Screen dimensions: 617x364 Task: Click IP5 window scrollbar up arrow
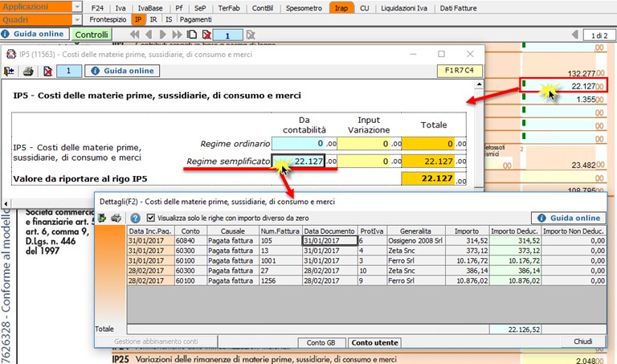479,84
